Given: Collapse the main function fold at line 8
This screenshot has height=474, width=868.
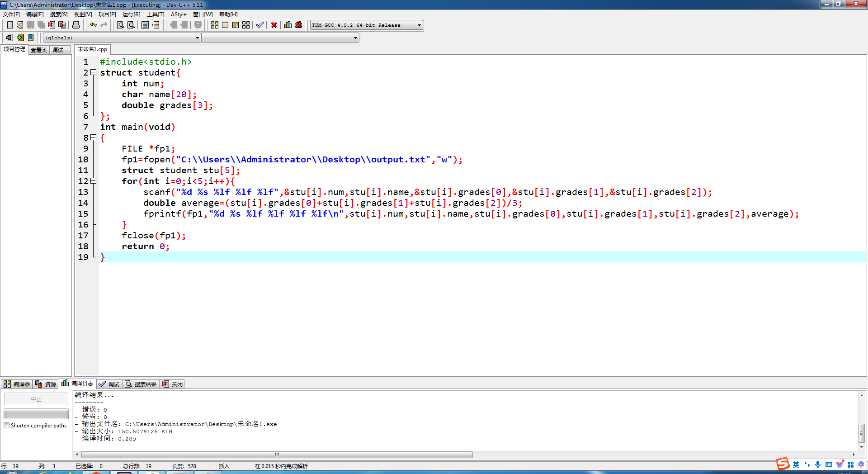Looking at the screenshot, I should point(94,137).
